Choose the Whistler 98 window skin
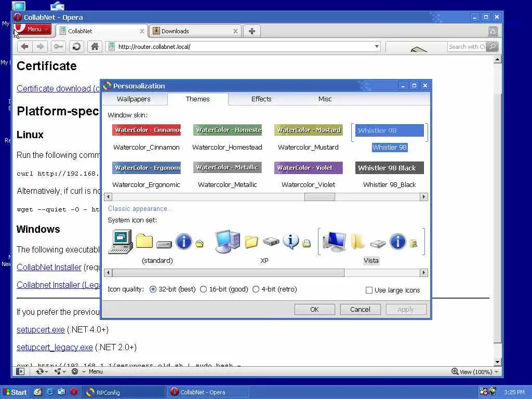532x399 pixels. coord(390,138)
